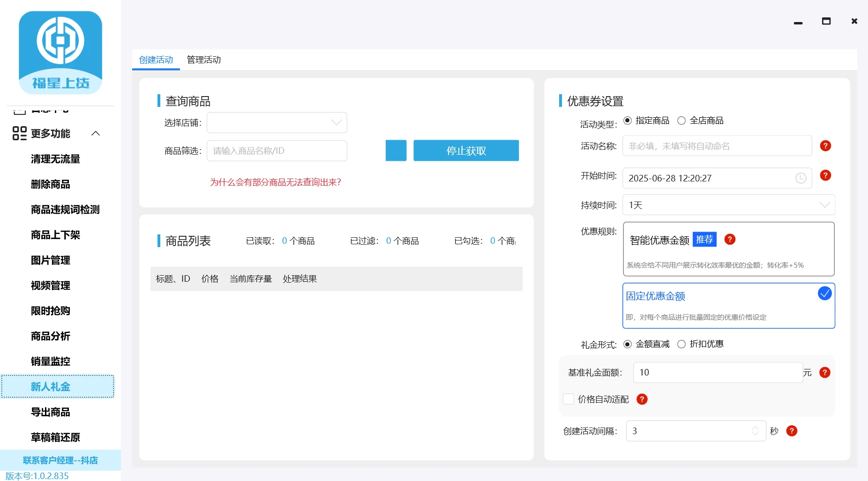Click the 活动名称 input field

click(x=717, y=146)
